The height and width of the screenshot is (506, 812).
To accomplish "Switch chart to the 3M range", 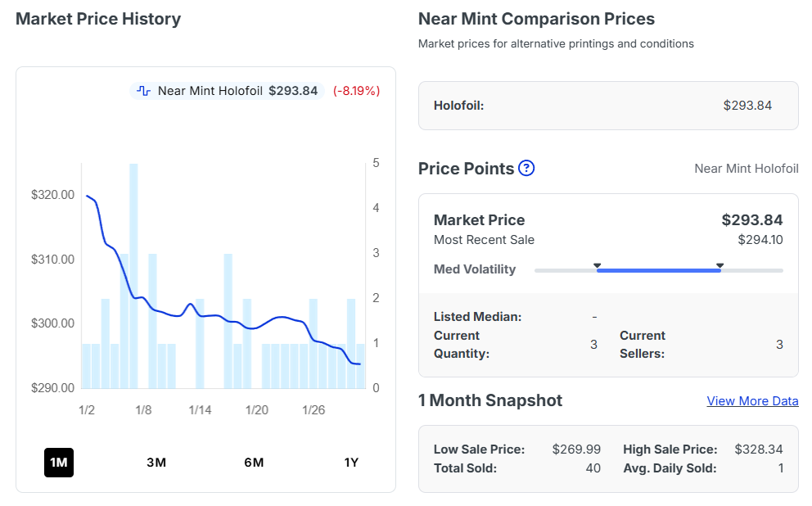I will (156, 463).
